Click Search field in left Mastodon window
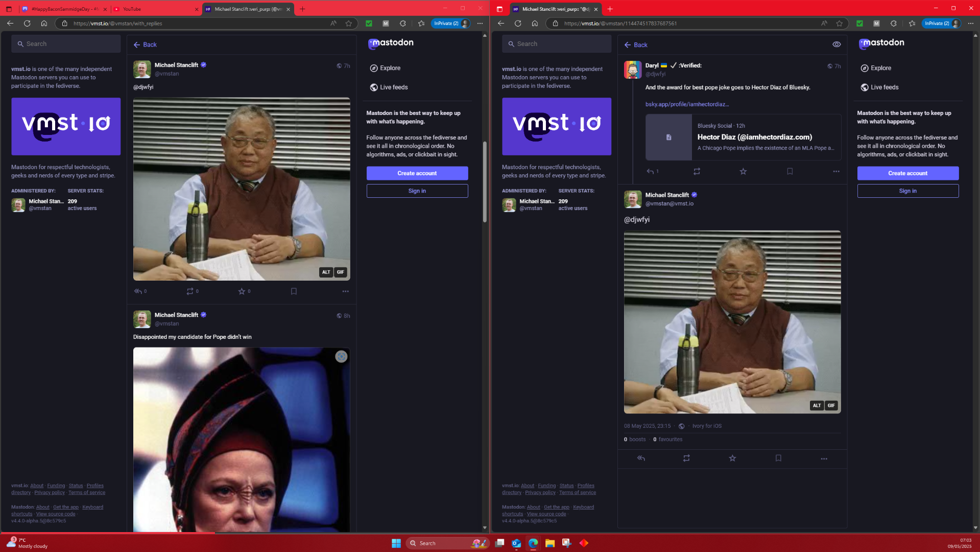 [x=66, y=44]
